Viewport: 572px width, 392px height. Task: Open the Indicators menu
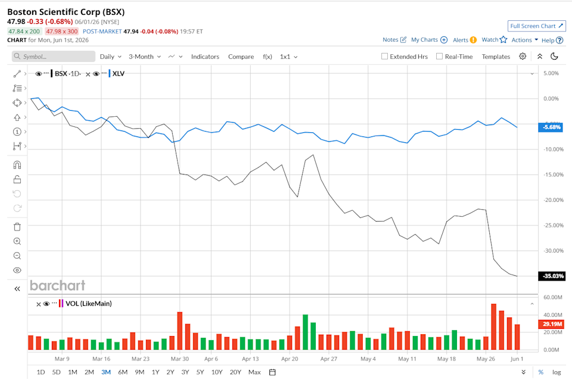coord(205,57)
